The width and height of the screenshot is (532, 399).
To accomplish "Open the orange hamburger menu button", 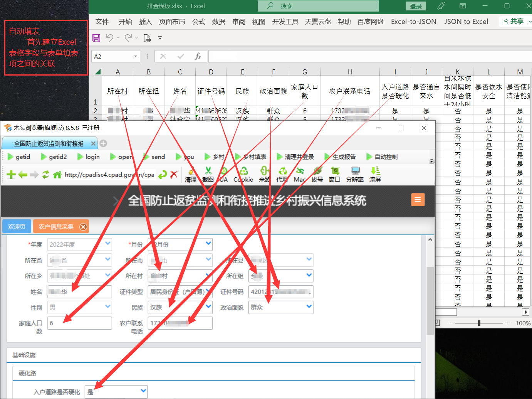I will (418, 200).
